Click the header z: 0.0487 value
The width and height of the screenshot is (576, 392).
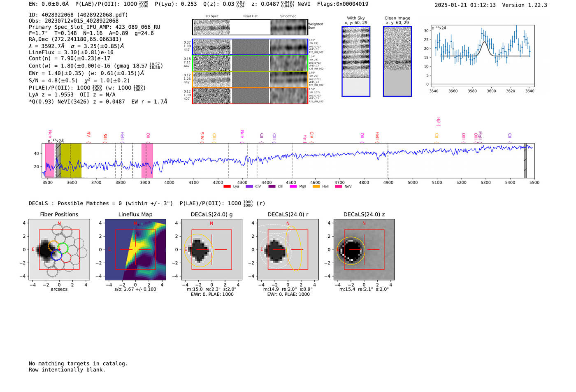coord(273,4)
